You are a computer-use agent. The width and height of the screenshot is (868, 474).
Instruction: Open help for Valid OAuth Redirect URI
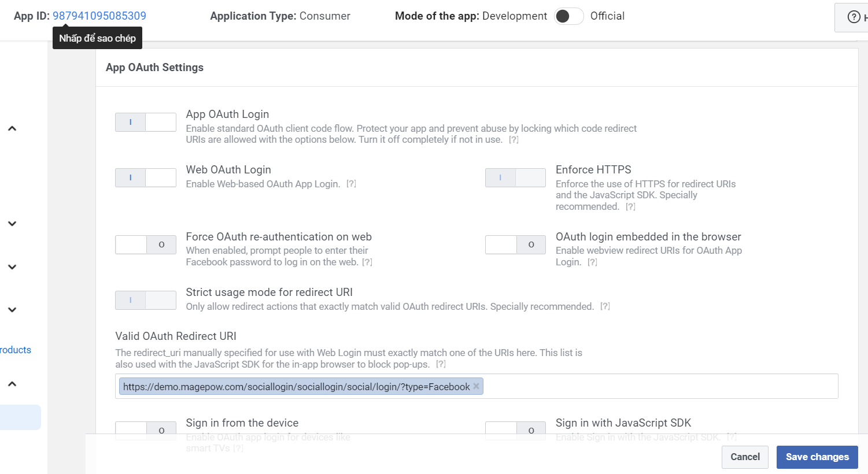(x=441, y=364)
